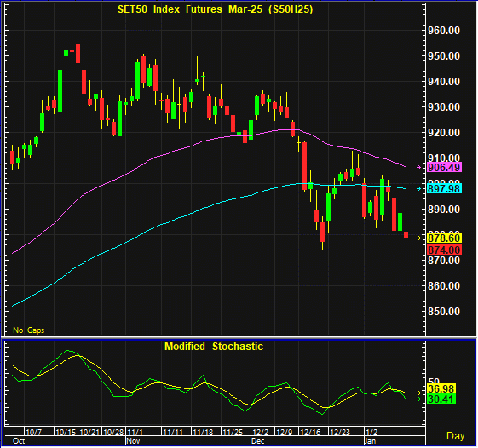Image resolution: width=478 pixels, height=448 pixels.
Task: Click the 940.00 price axis label
Action: point(444,82)
